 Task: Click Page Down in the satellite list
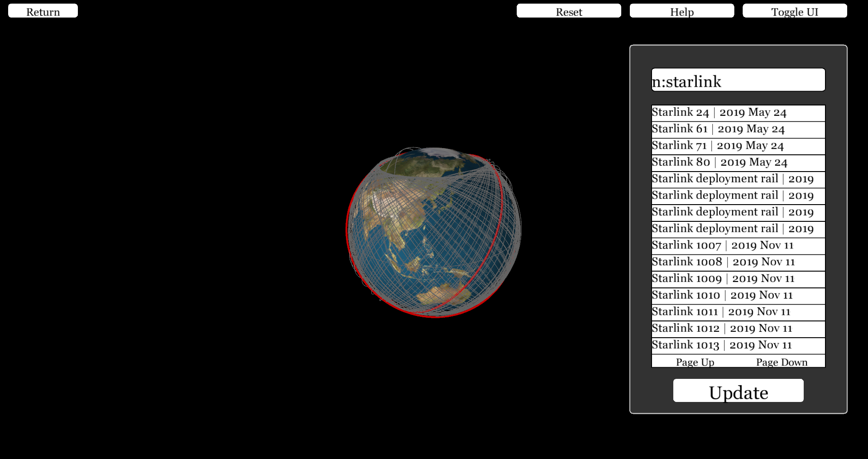pos(782,362)
